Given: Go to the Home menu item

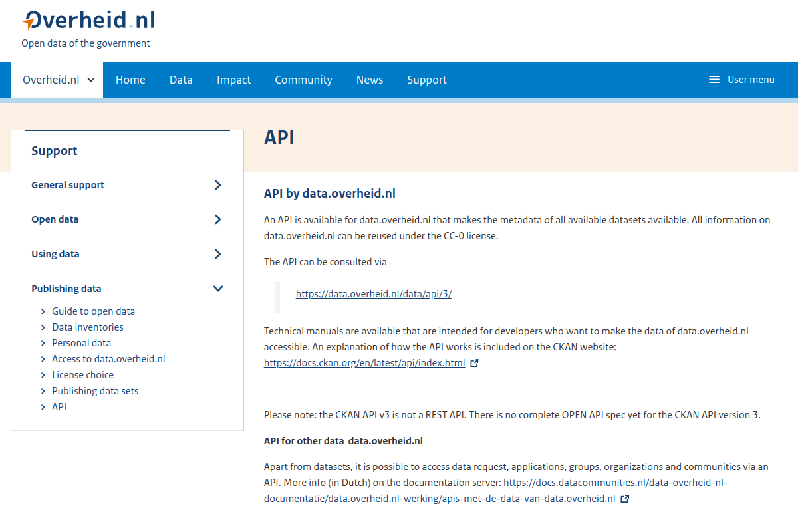Looking at the screenshot, I should (x=130, y=80).
